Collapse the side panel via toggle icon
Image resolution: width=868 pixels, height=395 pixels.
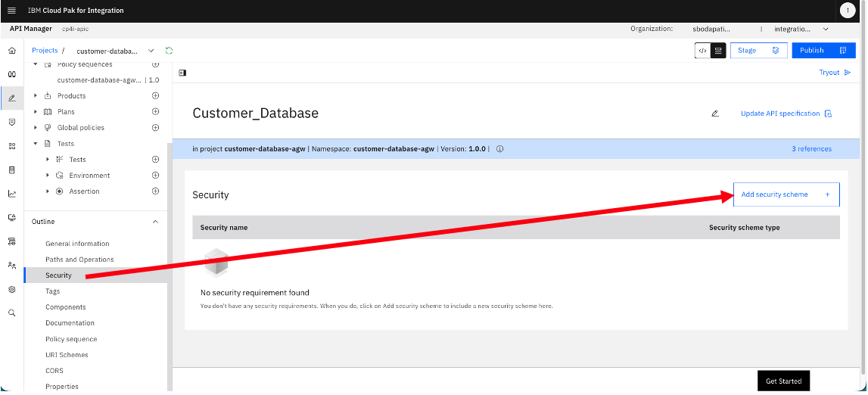click(182, 73)
